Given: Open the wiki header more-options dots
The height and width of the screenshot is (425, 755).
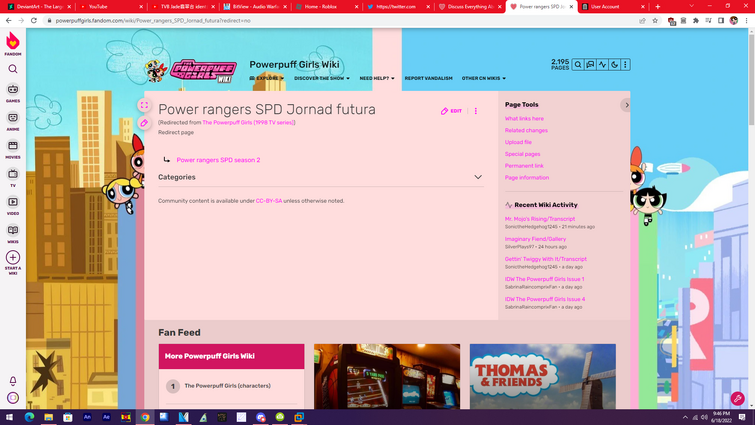Looking at the screenshot, I should [x=625, y=64].
